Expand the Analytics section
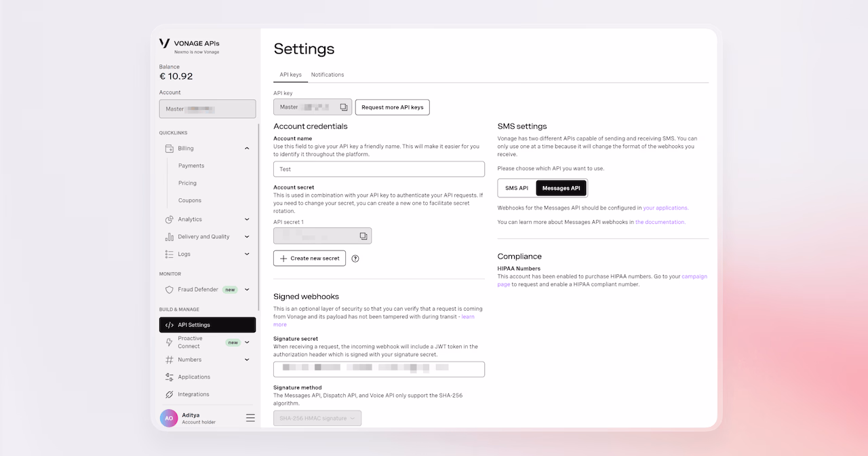This screenshot has width=868, height=456. pos(247,219)
